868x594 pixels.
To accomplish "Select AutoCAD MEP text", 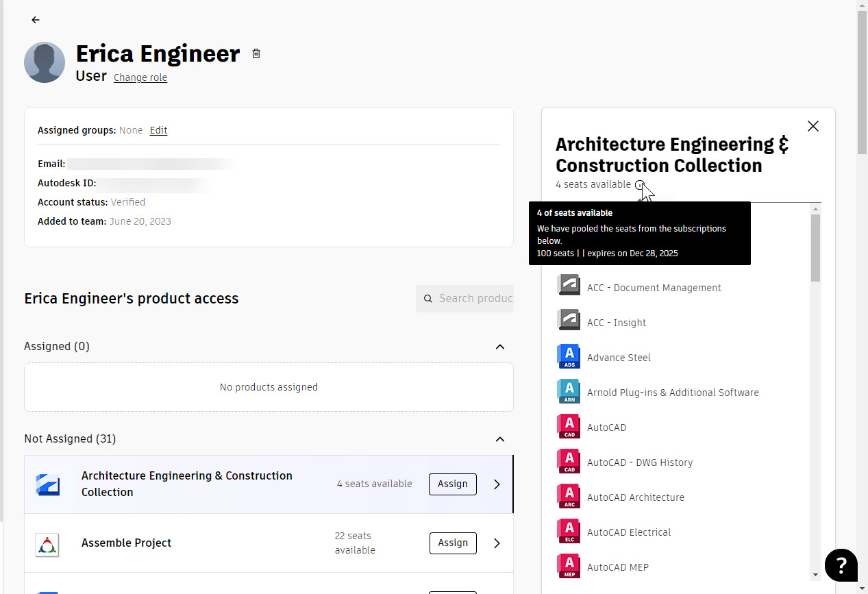I will click(x=618, y=567).
